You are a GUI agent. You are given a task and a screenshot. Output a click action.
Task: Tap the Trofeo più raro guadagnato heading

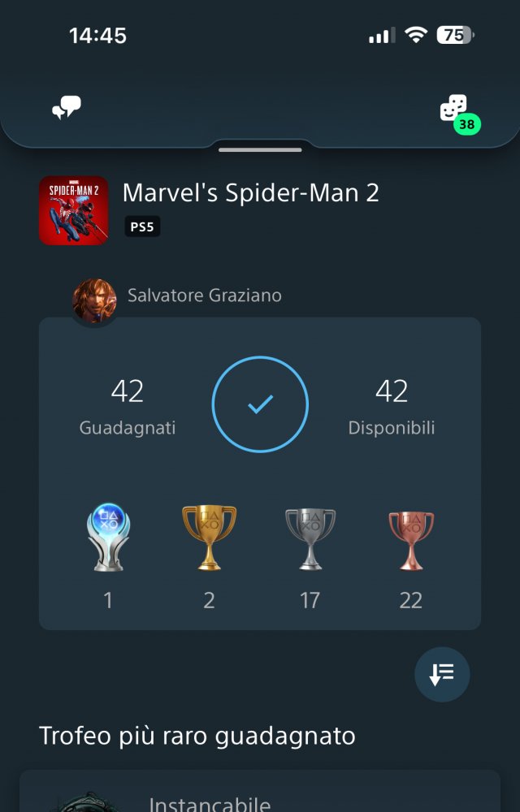coord(197,736)
